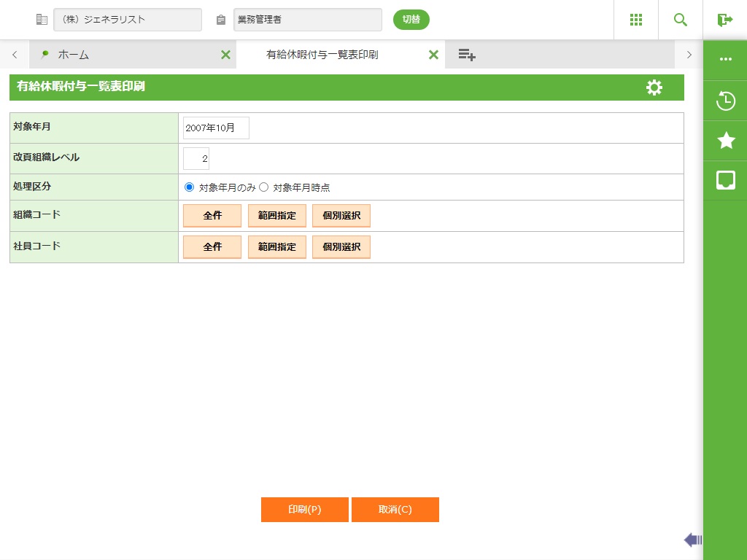Click the add tab list icon
The height and width of the screenshot is (560, 747).
click(467, 55)
